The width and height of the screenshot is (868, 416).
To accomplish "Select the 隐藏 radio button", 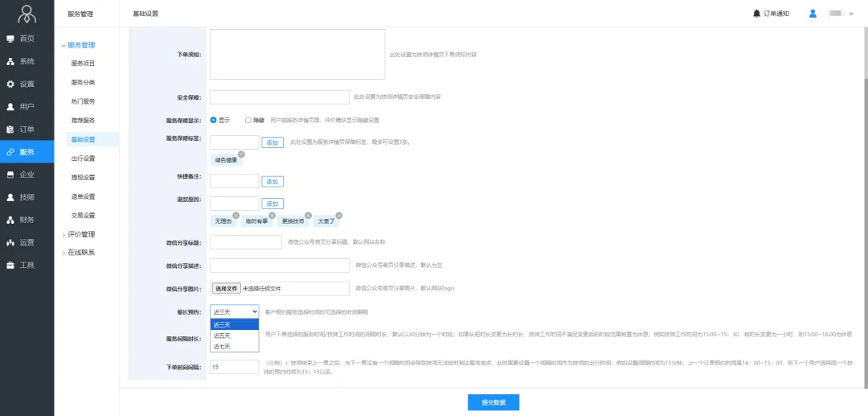I will click(x=248, y=120).
